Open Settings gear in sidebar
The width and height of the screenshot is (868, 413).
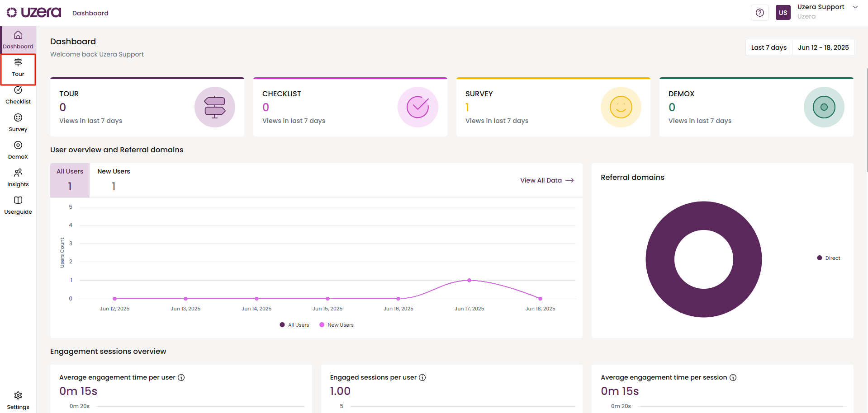(18, 400)
